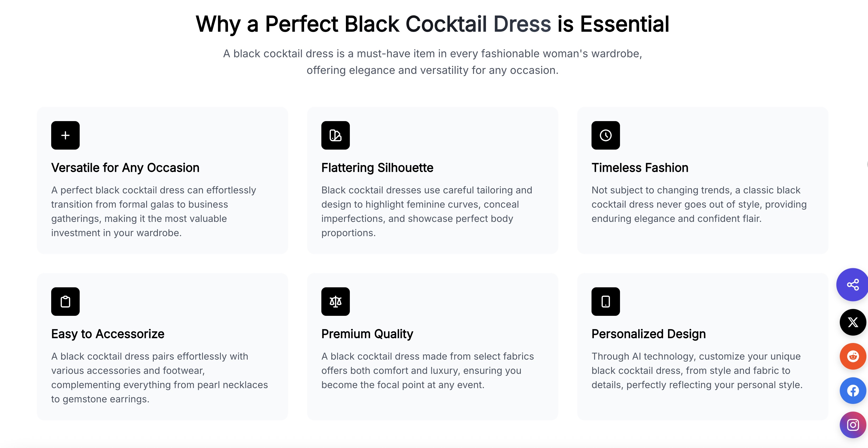
Task: Select the Easy to Accessorize heading
Action: point(108,334)
